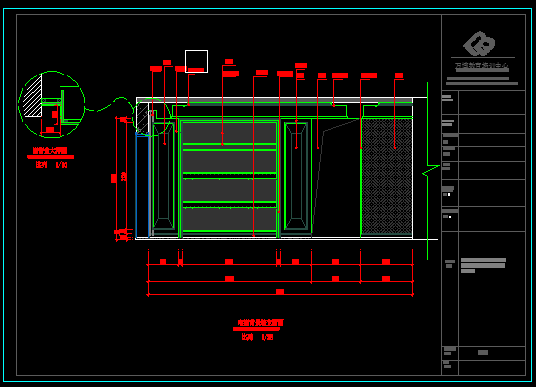Viewport: 536px width, 387px height.
Task: Click the left tall green pilaster panel
Action: pos(164,177)
